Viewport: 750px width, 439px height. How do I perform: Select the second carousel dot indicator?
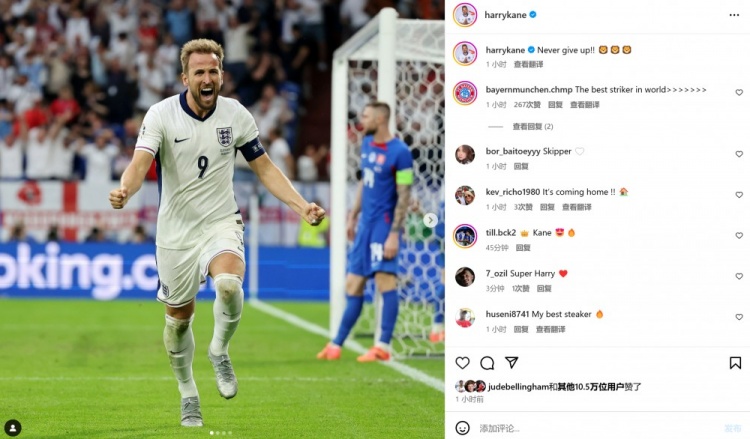[x=218, y=433]
